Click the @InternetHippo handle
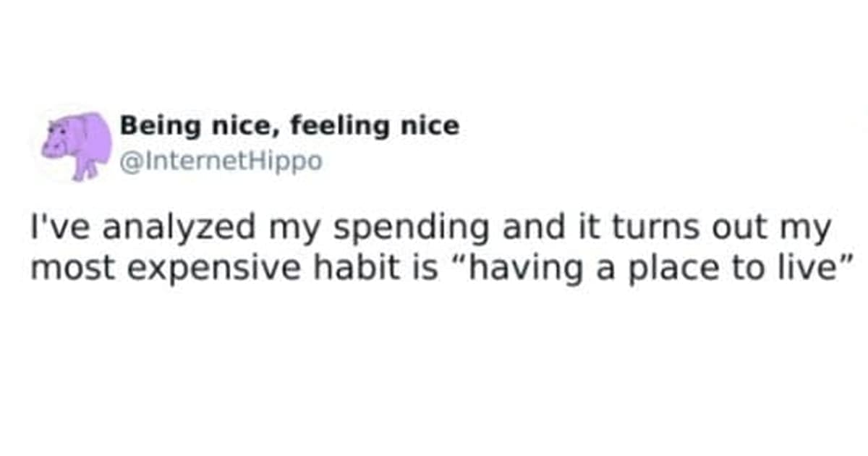Image resolution: width=868 pixels, height=456 pixels. pos(221,160)
